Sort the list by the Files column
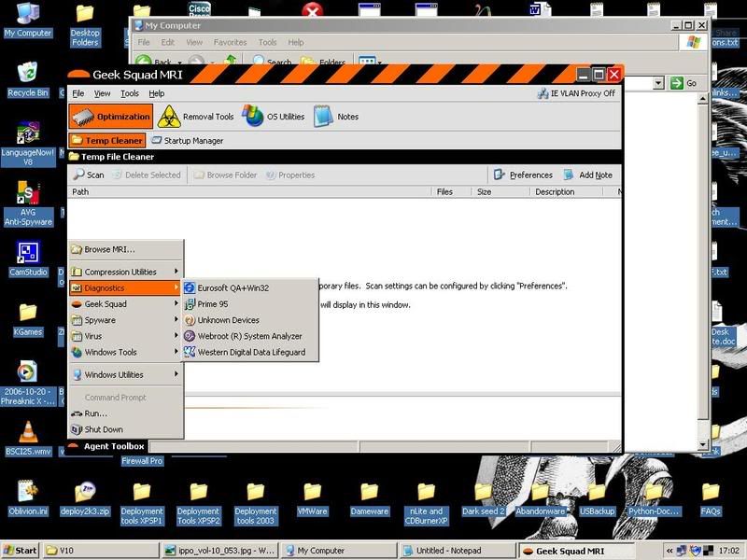Screen dimensions: 747x560 (x=451, y=192)
